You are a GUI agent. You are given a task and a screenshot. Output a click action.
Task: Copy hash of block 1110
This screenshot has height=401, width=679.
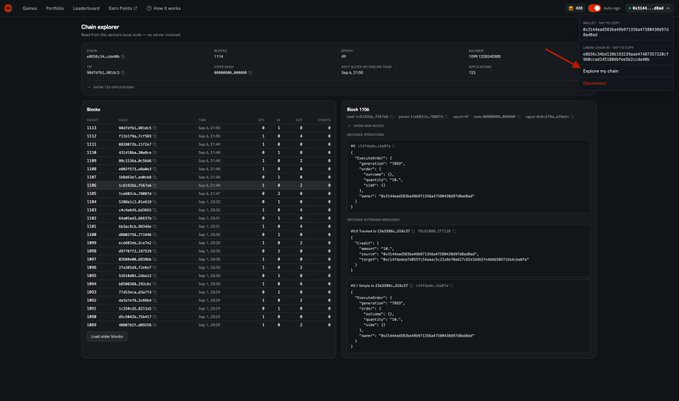coord(155,153)
